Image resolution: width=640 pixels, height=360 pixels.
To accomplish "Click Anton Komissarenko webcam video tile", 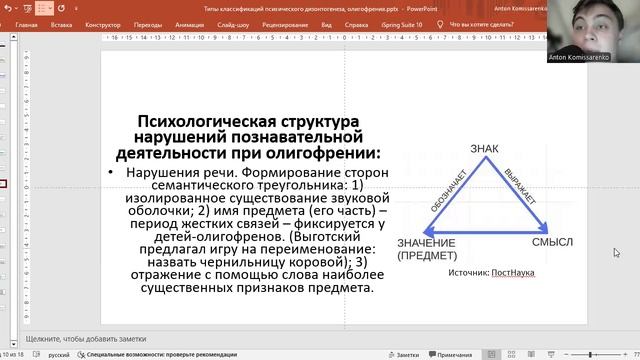I will 593,31.
